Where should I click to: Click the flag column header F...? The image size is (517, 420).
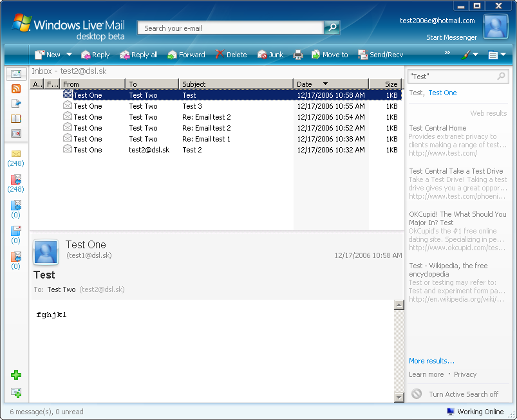click(52, 84)
